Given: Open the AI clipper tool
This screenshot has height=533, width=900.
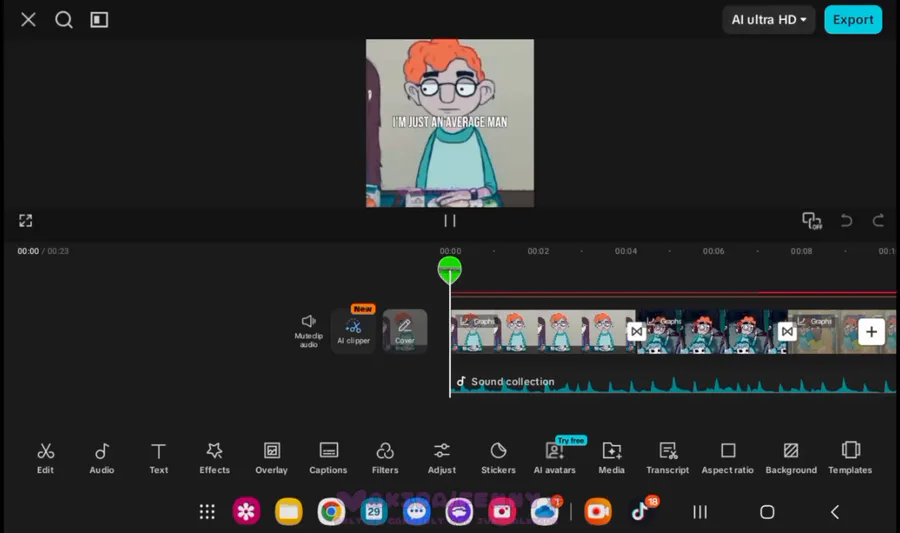Looking at the screenshot, I should [x=354, y=331].
